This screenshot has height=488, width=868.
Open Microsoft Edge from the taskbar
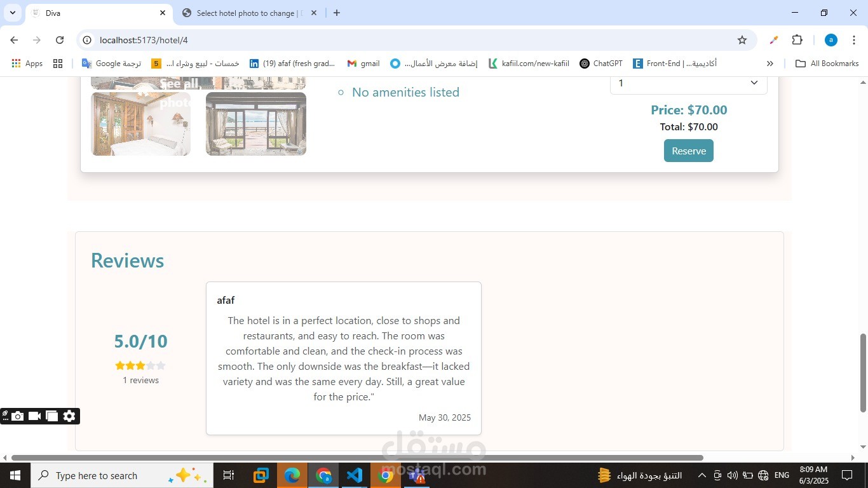[292, 475]
